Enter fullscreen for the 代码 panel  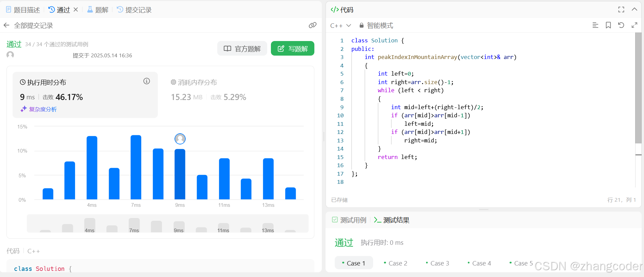[621, 9]
